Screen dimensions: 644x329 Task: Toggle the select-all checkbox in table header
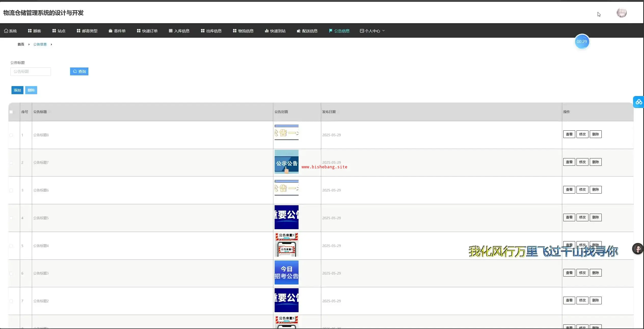(x=11, y=112)
